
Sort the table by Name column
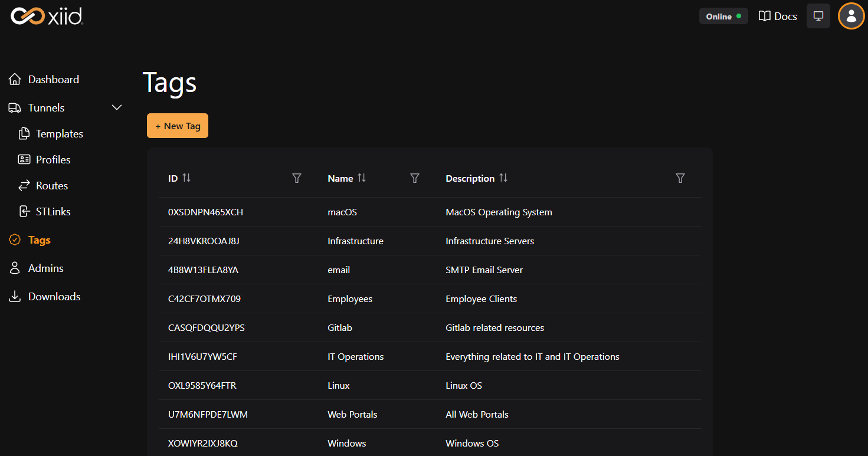pos(362,178)
